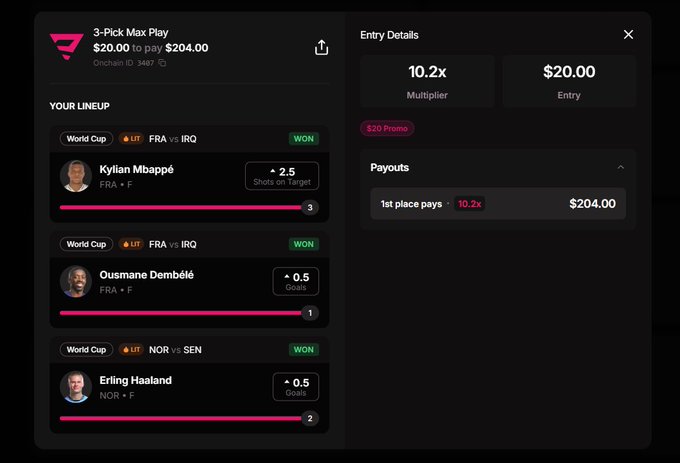Click NOR • F position text

(117, 396)
